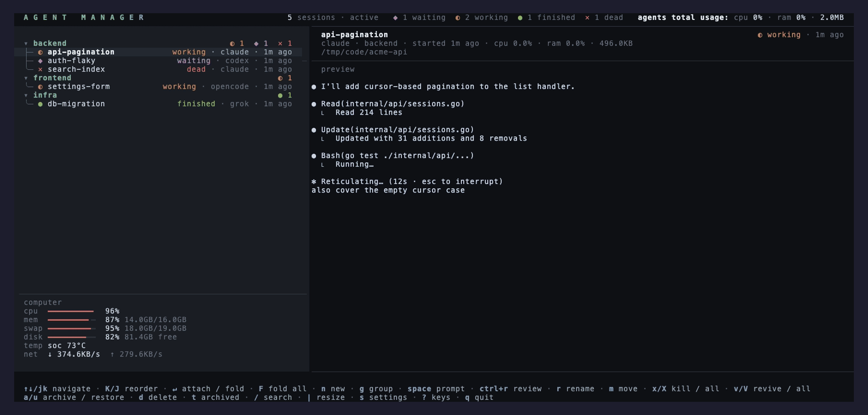Click the 's settings' hint
Screen dimensions: 868x415
(x=383, y=398)
